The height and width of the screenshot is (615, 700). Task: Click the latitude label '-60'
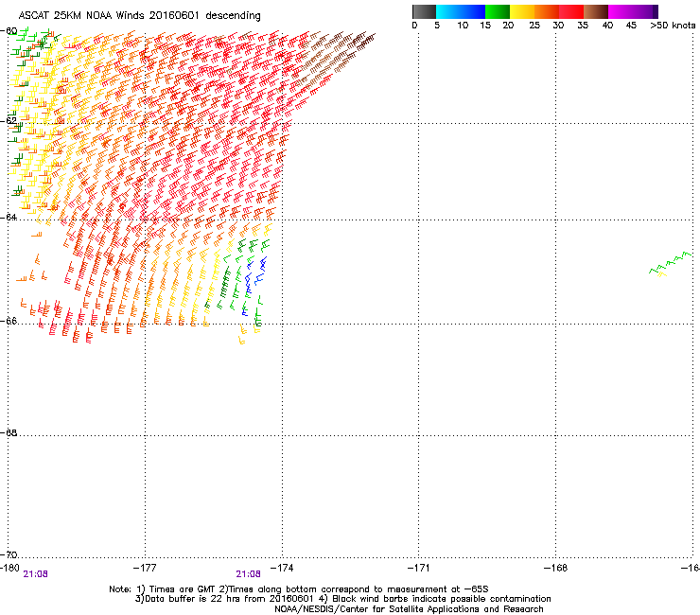9,31
